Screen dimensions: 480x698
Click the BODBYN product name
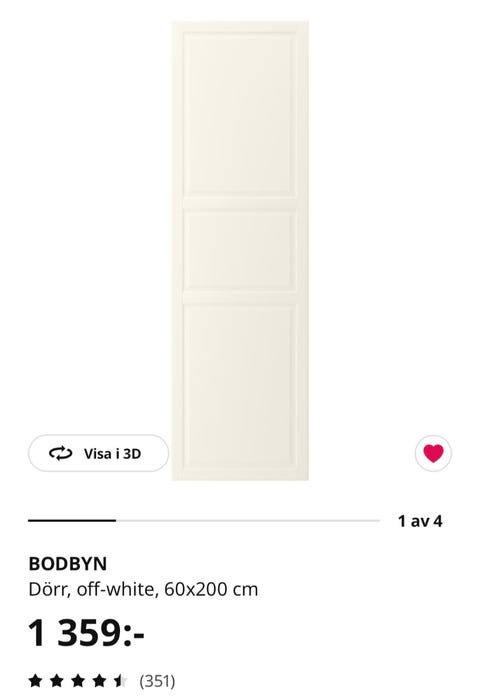pos(68,564)
